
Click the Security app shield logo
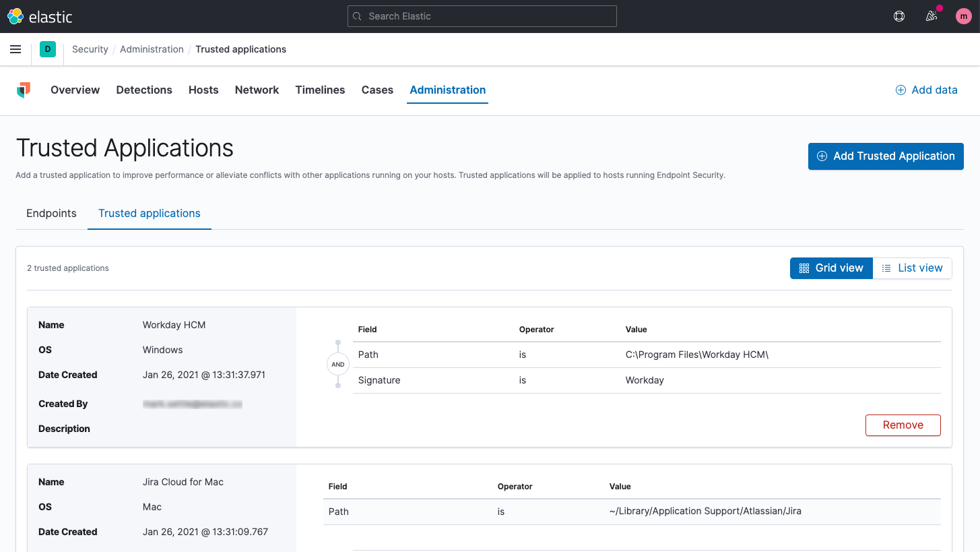[24, 90]
